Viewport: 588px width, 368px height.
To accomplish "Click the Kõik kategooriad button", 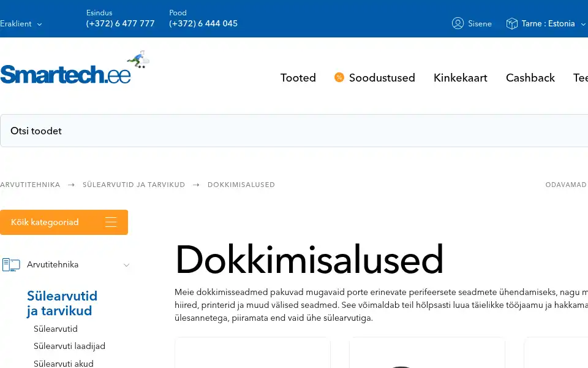I will [64, 222].
